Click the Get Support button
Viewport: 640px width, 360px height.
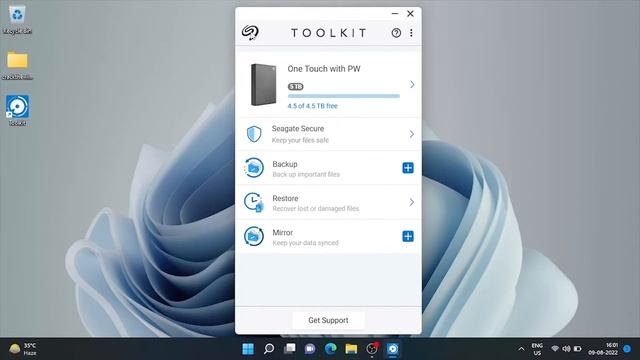coord(328,320)
